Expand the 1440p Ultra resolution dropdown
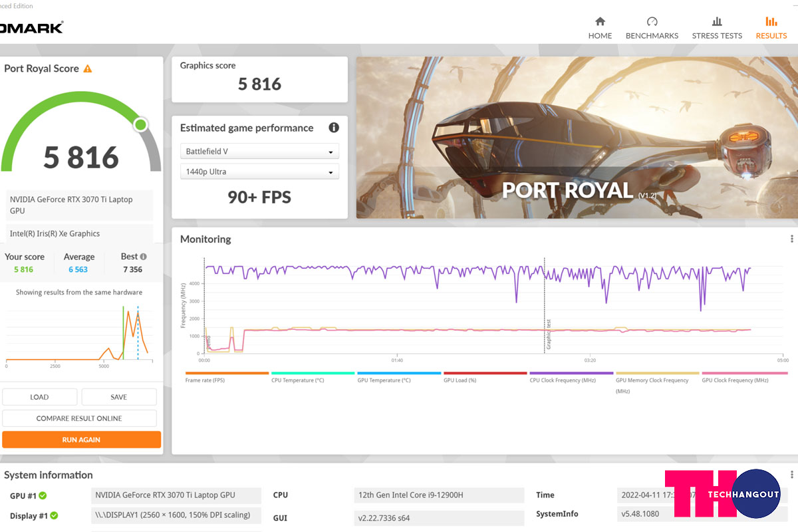The image size is (798, 532). click(259, 172)
